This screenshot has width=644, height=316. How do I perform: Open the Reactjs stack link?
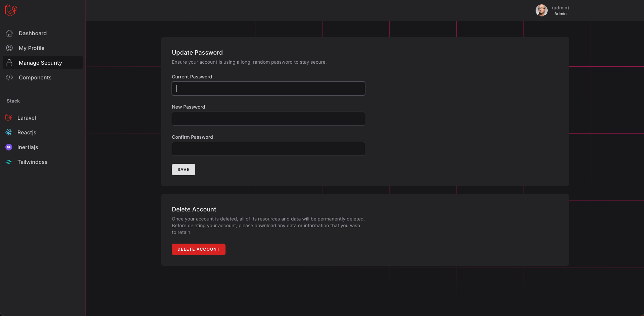[27, 132]
